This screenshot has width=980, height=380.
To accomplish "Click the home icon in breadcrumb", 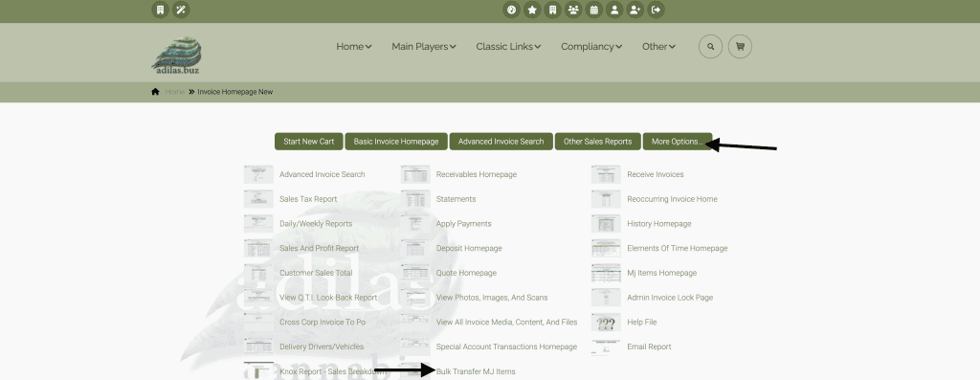I will coord(155,92).
